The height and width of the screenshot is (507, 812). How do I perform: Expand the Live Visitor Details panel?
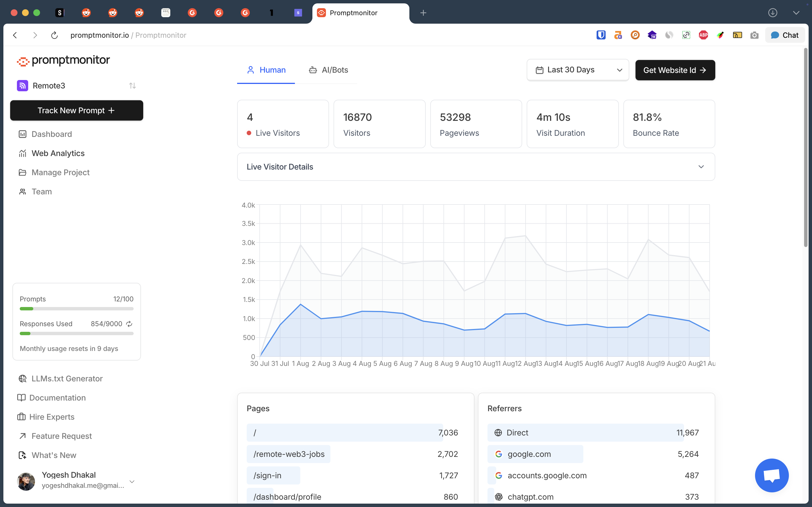(701, 167)
